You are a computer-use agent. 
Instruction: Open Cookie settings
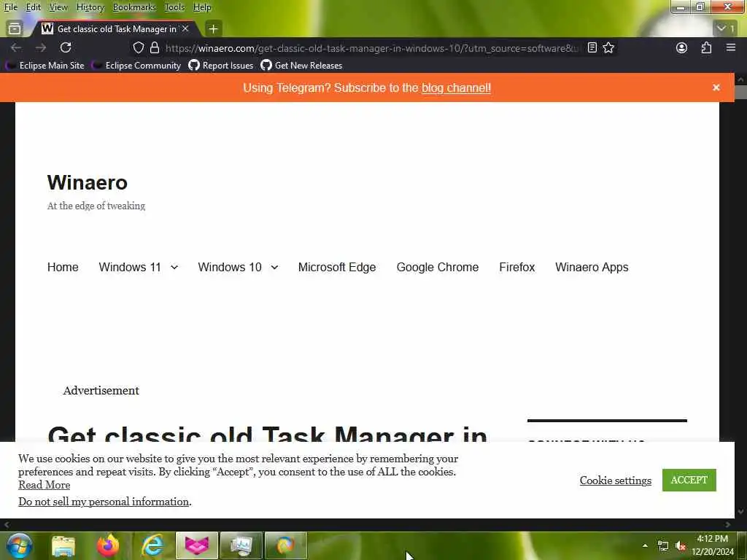616,481
